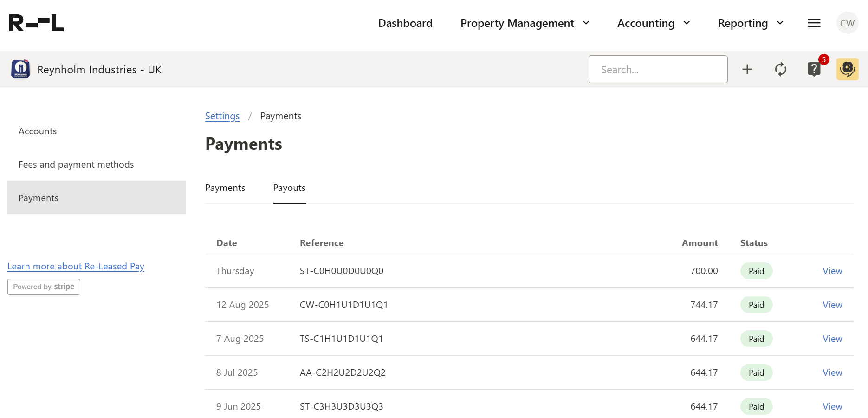
Task: Click into the Search field
Action: pyautogui.click(x=658, y=70)
